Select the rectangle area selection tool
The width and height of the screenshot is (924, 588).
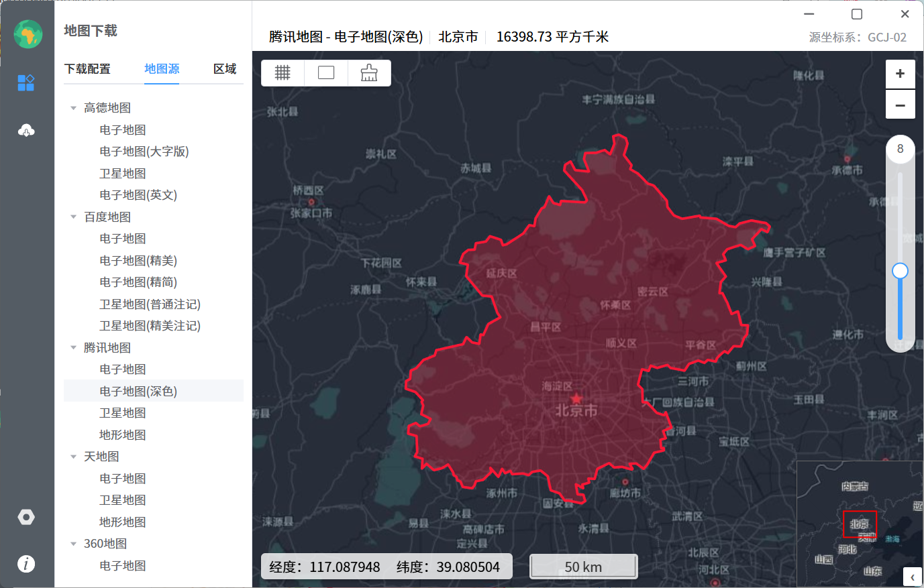coord(326,72)
